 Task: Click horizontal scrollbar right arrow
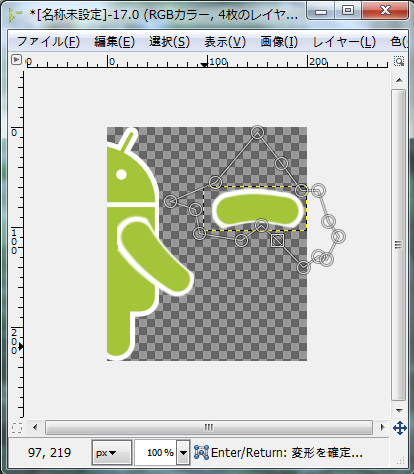(382, 427)
